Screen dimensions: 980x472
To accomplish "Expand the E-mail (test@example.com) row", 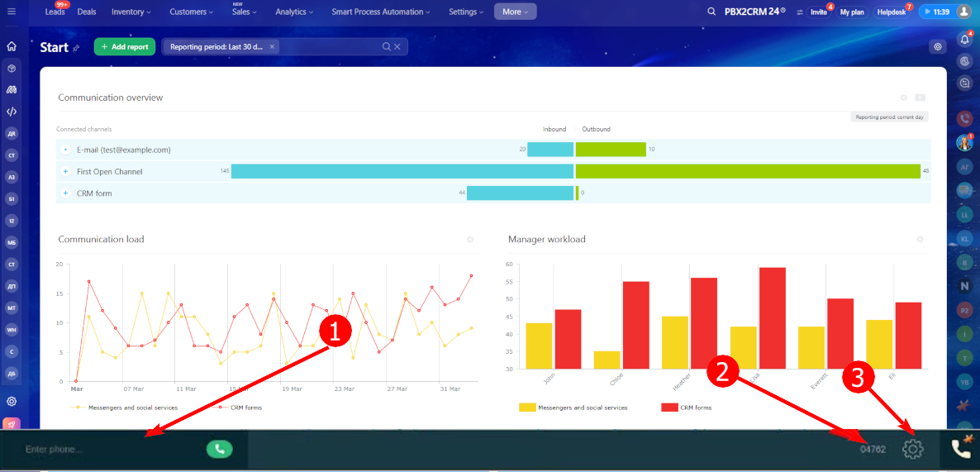I will tap(65, 150).
